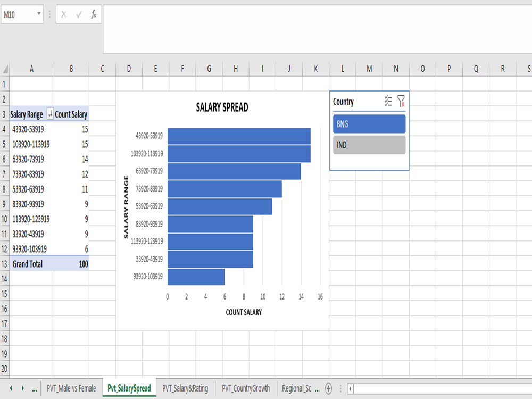Clear filter on Country slicer

(401, 101)
